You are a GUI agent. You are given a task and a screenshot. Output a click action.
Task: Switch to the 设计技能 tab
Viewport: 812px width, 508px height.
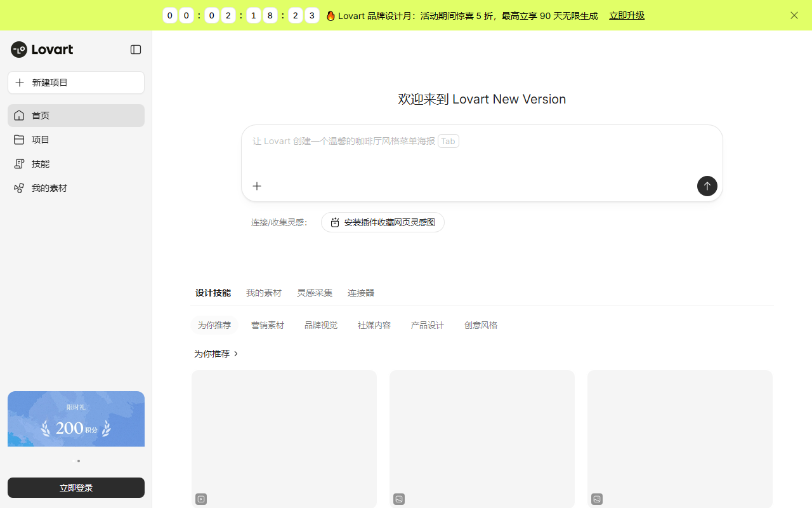(x=213, y=293)
